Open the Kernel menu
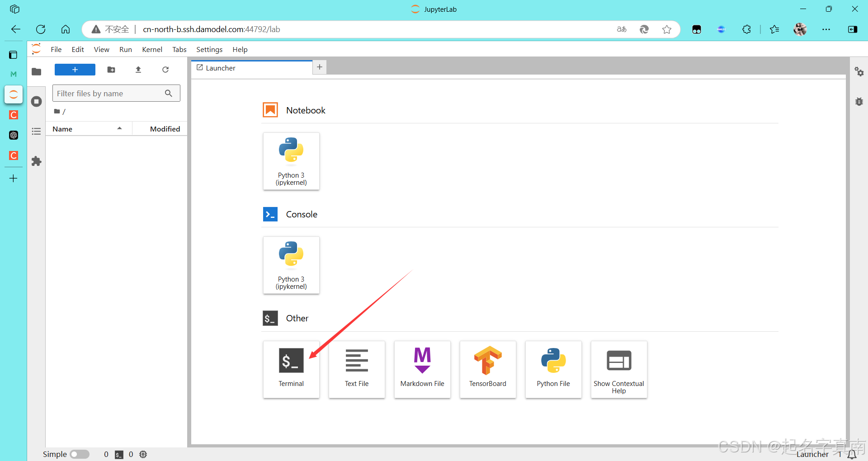This screenshot has height=461, width=868. (152, 49)
